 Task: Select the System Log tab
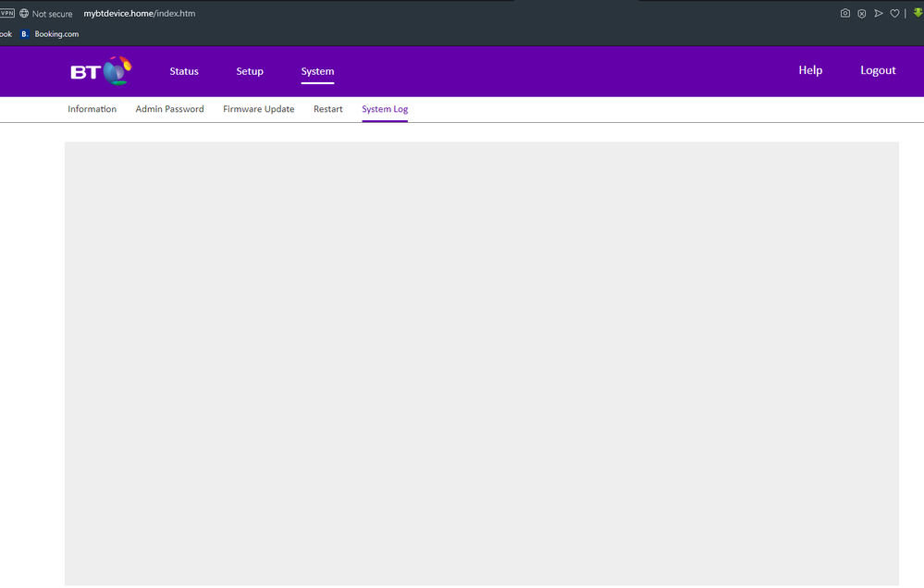click(x=385, y=109)
